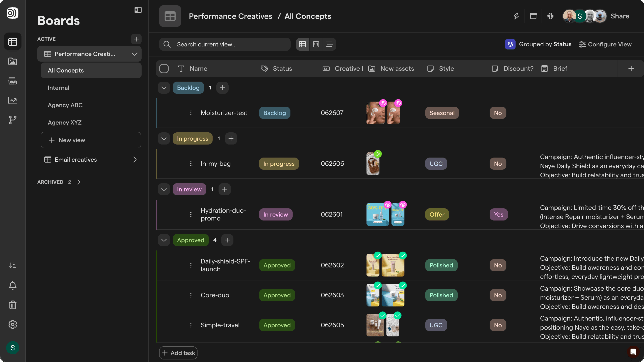644x362 pixels.
Task: Collapse the sidebar panel icon
Action: click(138, 10)
